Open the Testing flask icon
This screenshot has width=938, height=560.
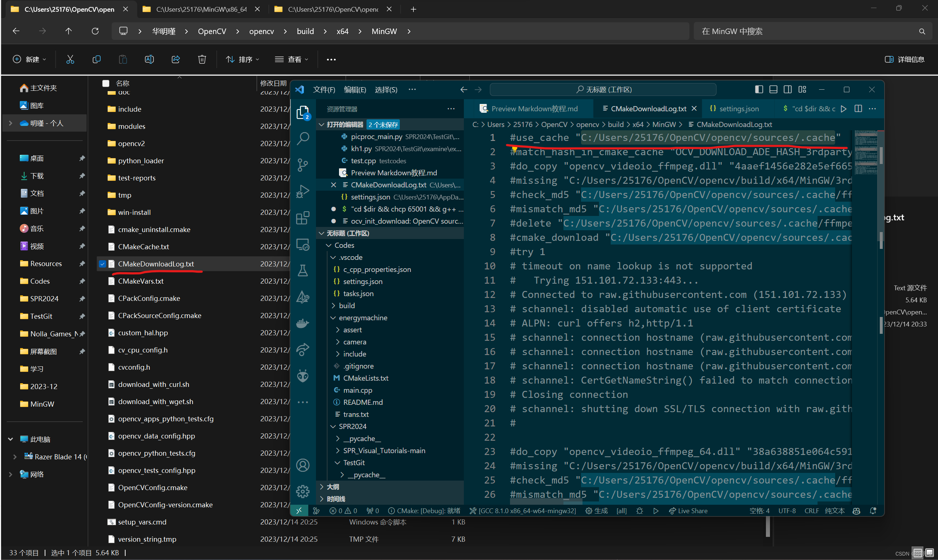click(x=303, y=270)
